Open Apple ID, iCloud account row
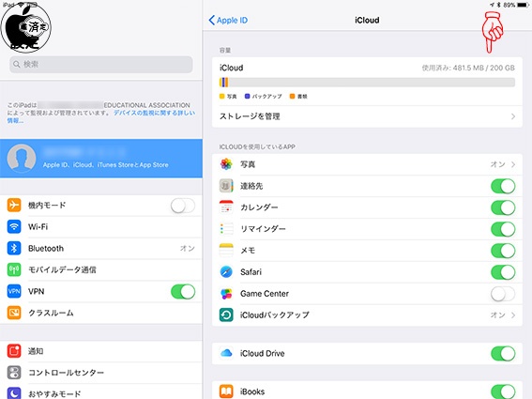This screenshot has width=532, height=399. pos(101,158)
